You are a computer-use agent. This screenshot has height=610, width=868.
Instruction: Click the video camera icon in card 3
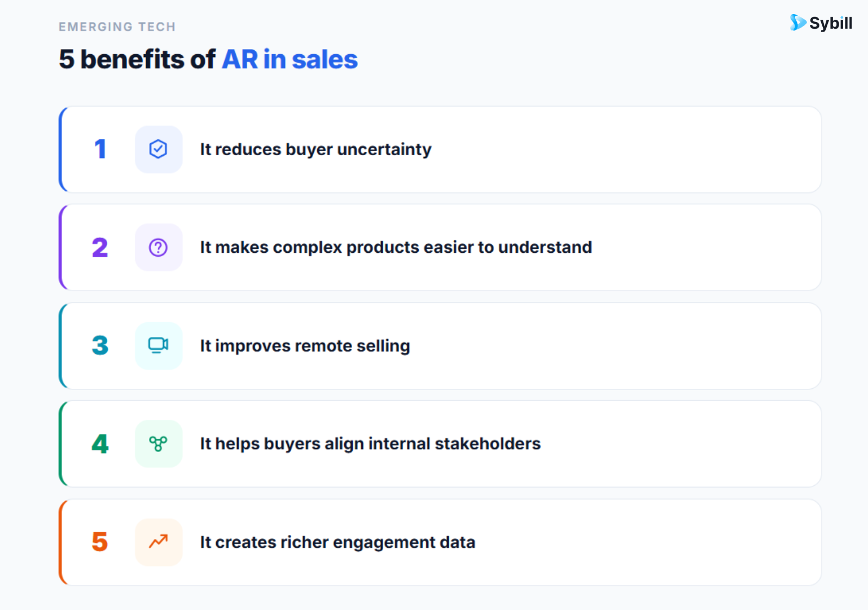click(158, 345)
